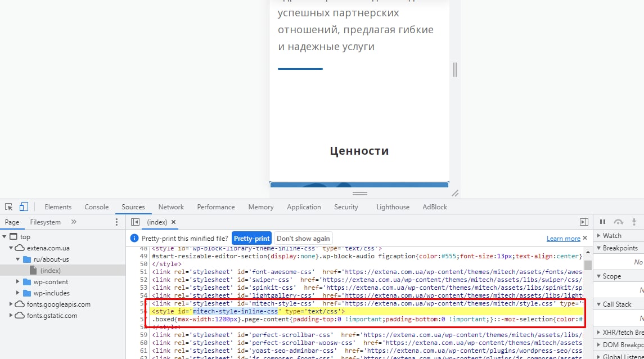Step into next function call icon
The width and height of the screenshot is (644, 359).
(x=634, y=222)
